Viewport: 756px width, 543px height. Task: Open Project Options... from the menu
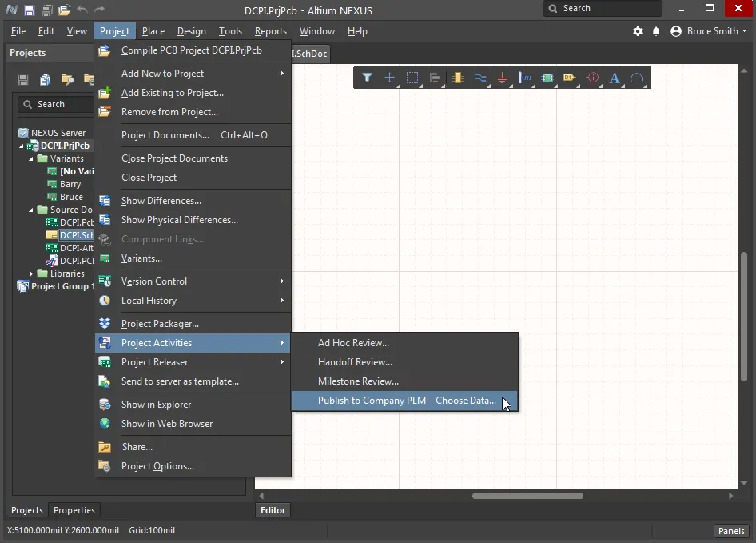(193, 466)
